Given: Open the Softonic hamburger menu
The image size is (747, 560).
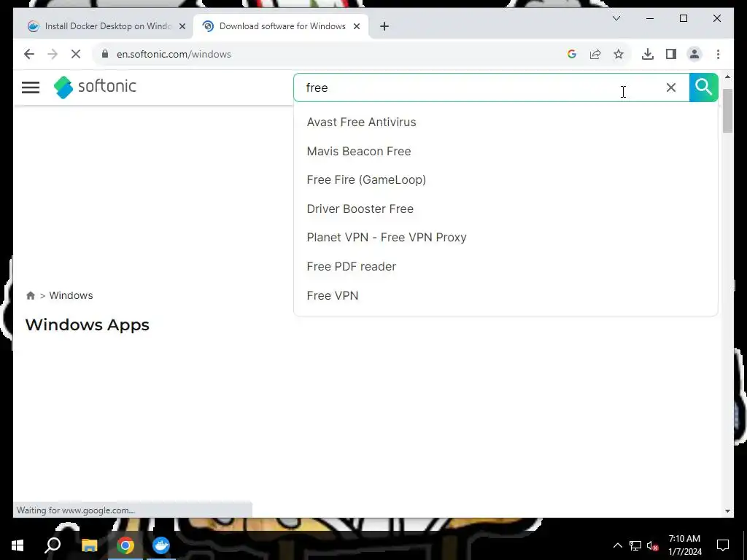Looking at the screenshot, I should pyautogui.click(x=31, y=87).
